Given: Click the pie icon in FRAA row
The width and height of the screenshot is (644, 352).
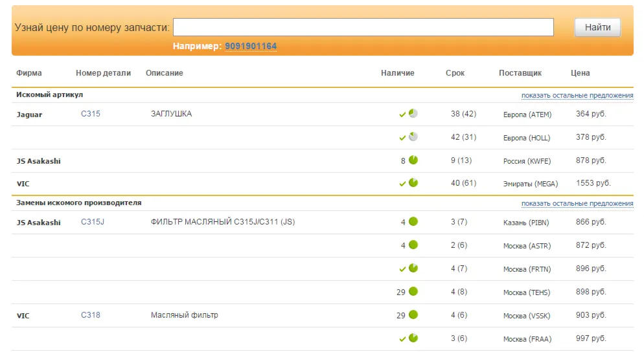Looking at the screenshot, I should (x=413, y=338).
